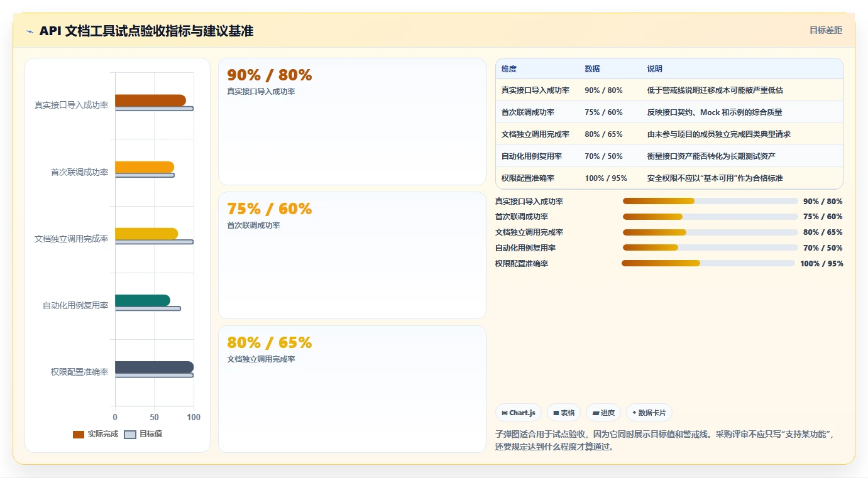Click the brown 真实接口导入成功率 actual bar in chart

point(150,100)
